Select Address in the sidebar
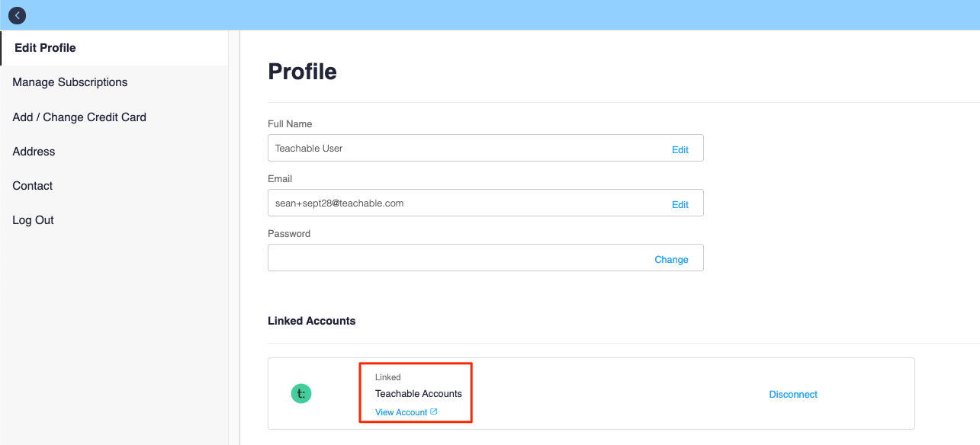This screenshot has height=445, width=980. tap(34, 152)
